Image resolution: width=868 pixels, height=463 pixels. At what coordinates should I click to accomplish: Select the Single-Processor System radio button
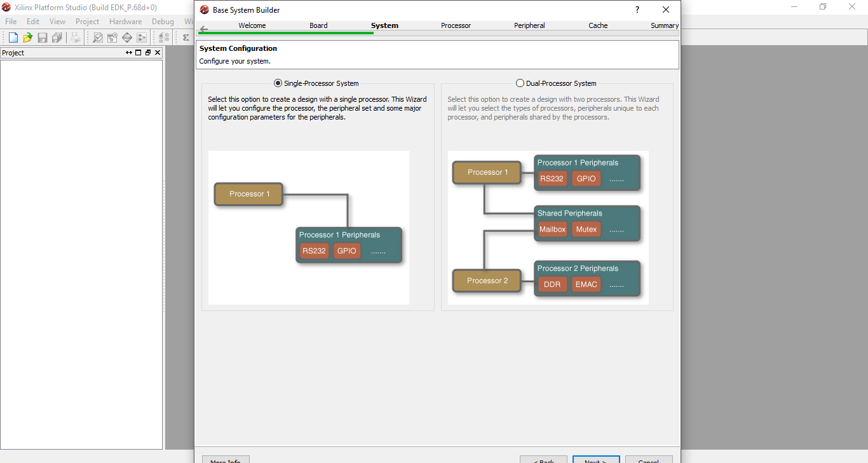pyautogui.click(x=278, y=83)
